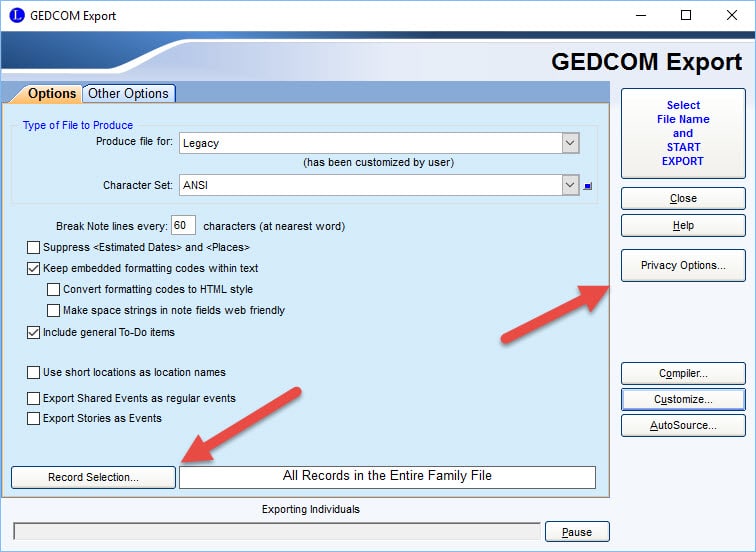
Task: Switch to the Other Options tab
Action: point(128,93)
